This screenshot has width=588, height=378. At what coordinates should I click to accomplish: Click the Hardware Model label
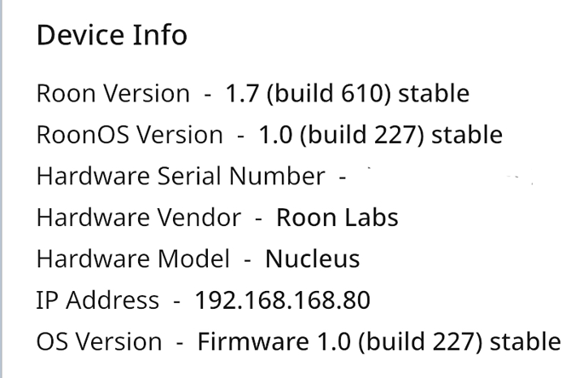click(x=132, y=259)
